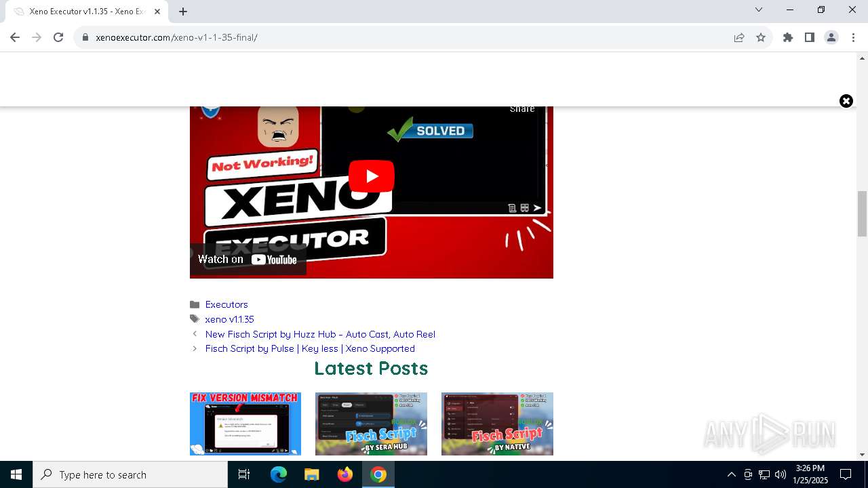Close the top ad banner

coord(846,101)
